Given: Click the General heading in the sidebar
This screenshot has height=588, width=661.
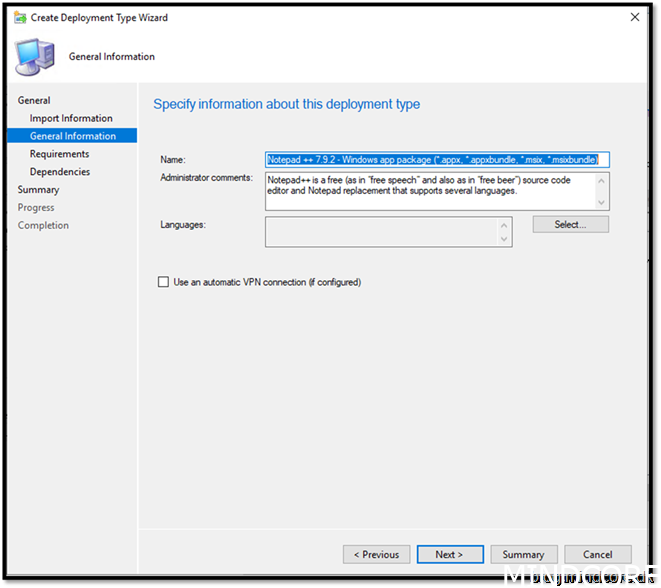Looking at the screenshot, I should [34, 100].
